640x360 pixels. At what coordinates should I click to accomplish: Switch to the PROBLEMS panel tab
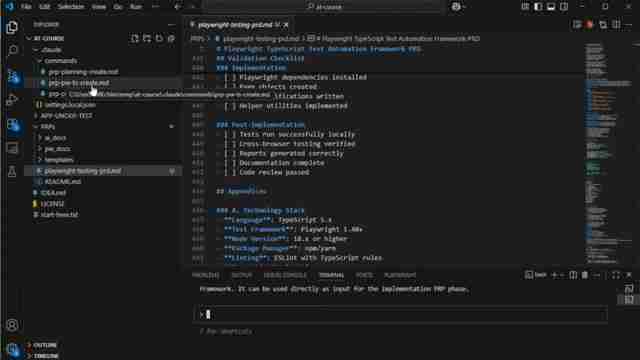(206, 275)
